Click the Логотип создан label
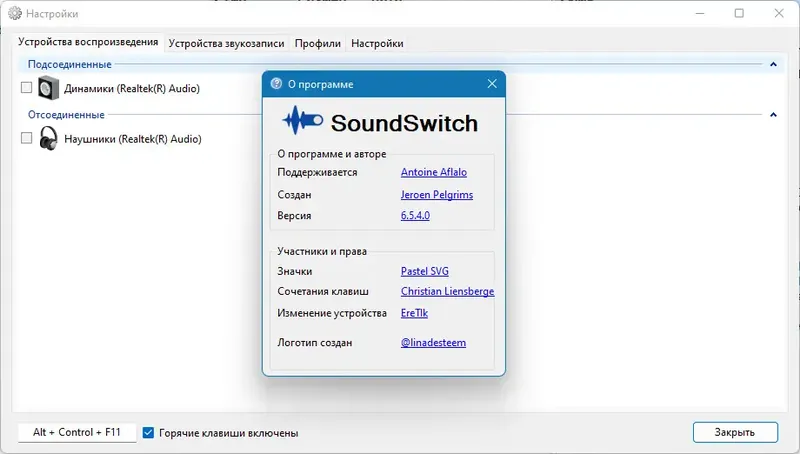This screenshot has height=454, width=800. [x=314, y=343]
